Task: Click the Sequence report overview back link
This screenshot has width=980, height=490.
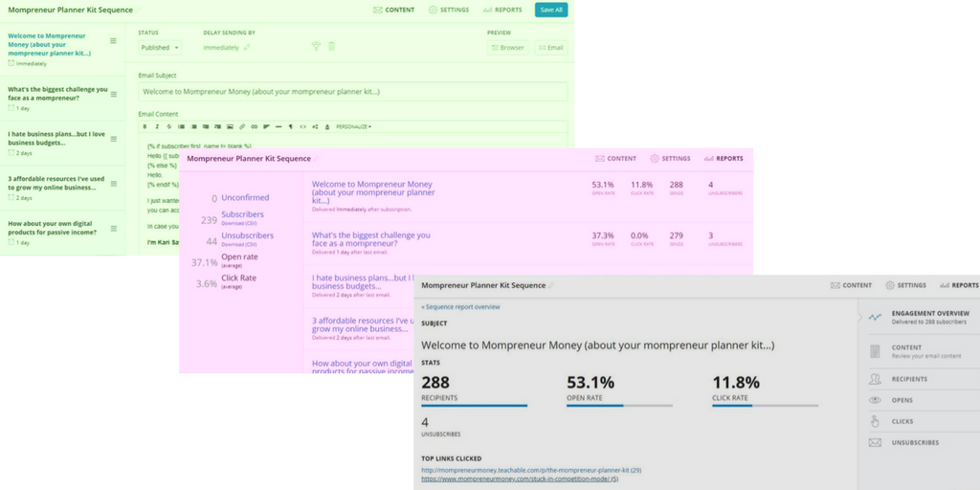Action: coord(460,307)
